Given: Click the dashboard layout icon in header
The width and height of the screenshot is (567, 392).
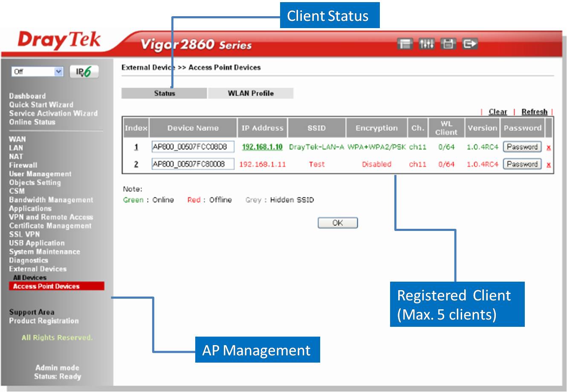Looking at the screenshot, I should pyautogui.click(x=405, y=44).
